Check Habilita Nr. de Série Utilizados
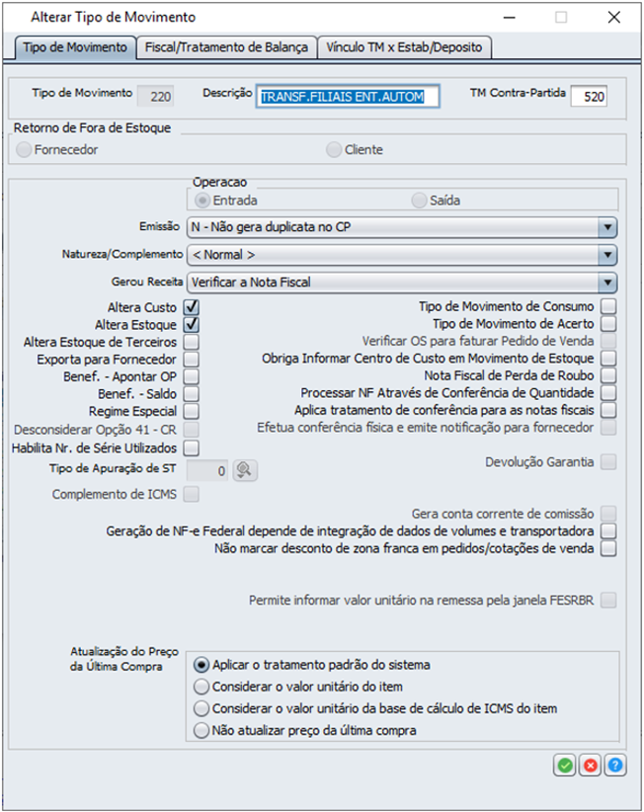Screen dimensions: 644x812 192,447
